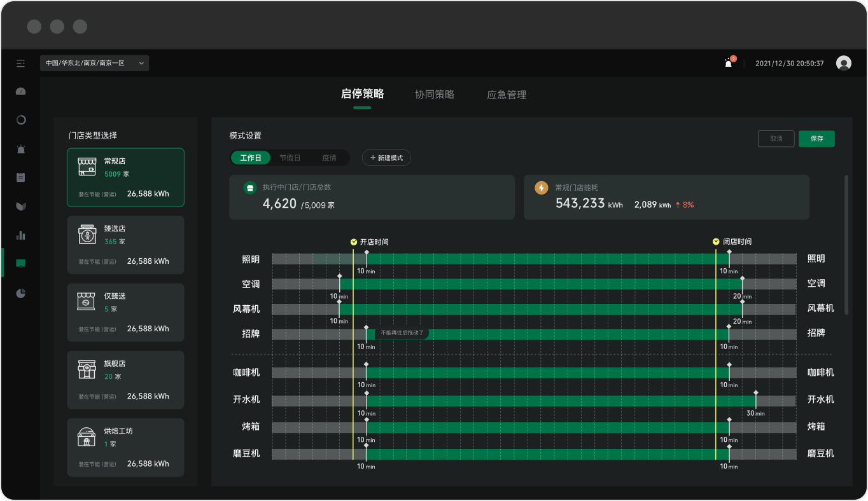Open the dashboard gauge icon in sidebar
The image size is (868, 501).
21,92
